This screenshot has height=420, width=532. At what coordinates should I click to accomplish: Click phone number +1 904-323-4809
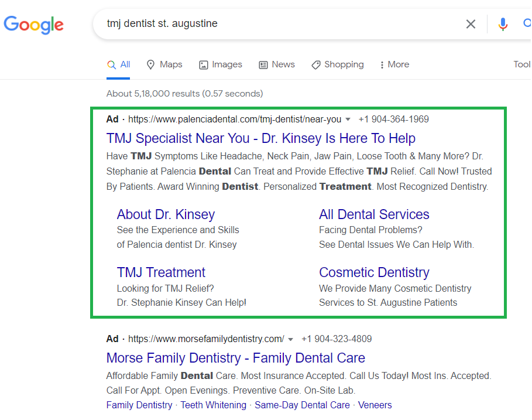(x=337, y=339)
